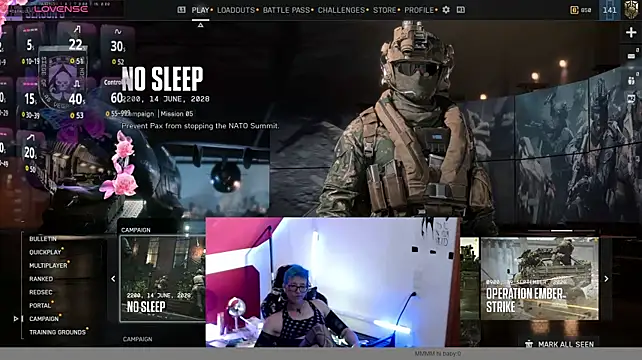The image size is (642, 360).
Task: Select RANKED in the side menu
Action: point(41,279)
